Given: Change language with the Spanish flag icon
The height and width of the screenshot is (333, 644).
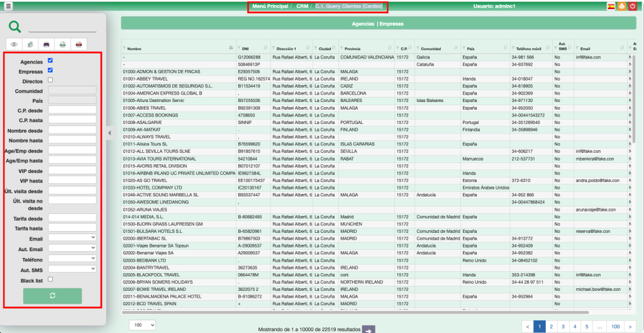Looking at the screenshot, I should click(x=611, y=6).
